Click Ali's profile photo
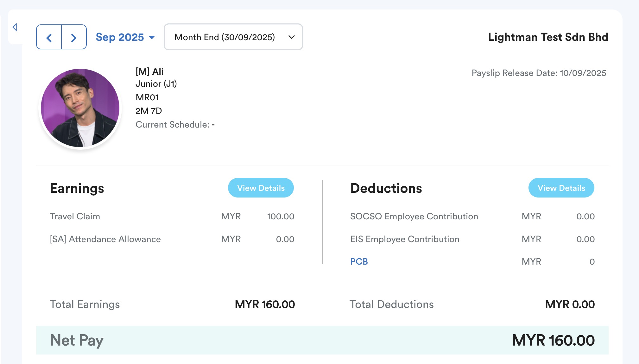639x364 pixels. click(x=80, y=108)
